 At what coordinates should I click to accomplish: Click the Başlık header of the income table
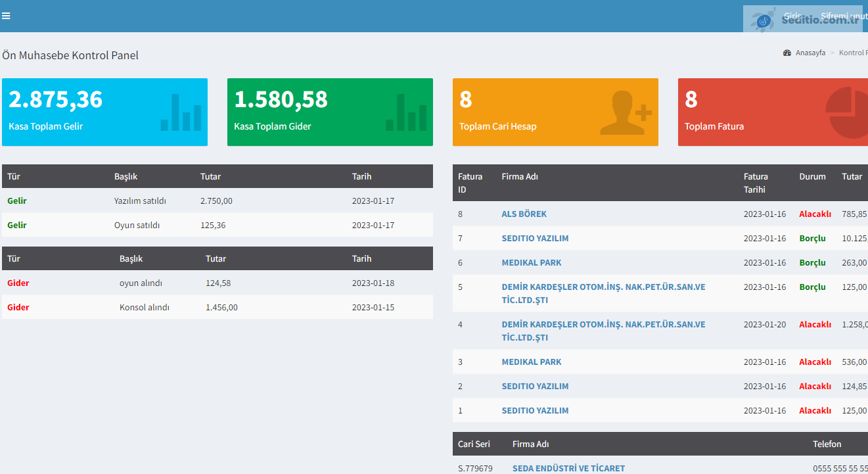(126, 176)
